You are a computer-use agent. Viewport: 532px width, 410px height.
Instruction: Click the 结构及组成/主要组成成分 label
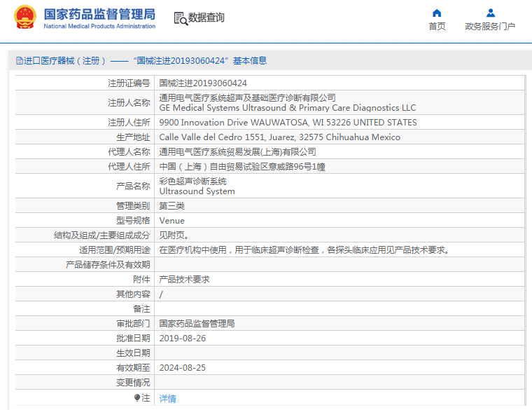point(101,235)
